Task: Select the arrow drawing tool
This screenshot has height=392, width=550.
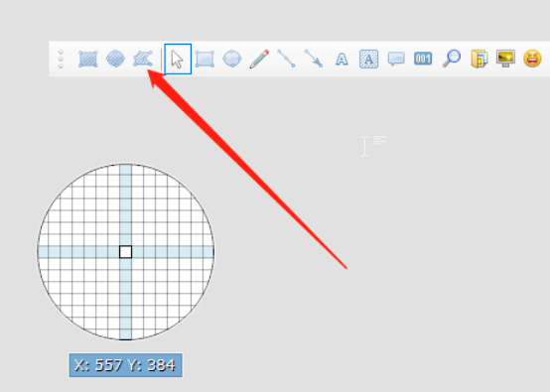Action: point(314,59)
